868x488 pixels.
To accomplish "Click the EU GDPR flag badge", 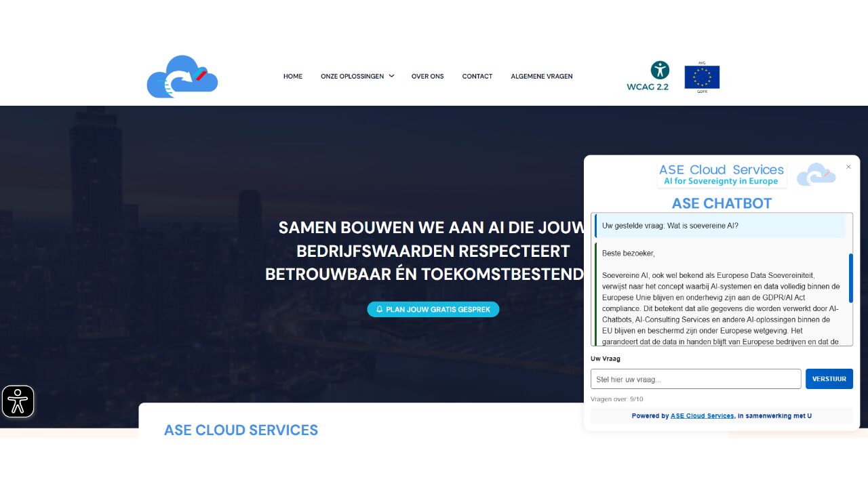I will [702, 77].
